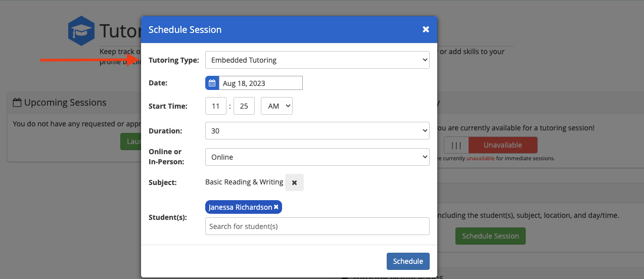
Task: Open the date picker calendar icon
Action: pyautogui.click(x=212, y=83)
